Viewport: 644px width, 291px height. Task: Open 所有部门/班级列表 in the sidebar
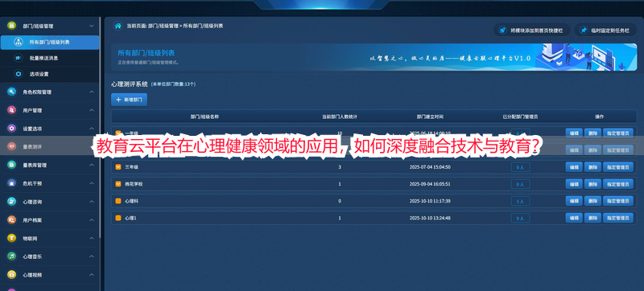50,43
